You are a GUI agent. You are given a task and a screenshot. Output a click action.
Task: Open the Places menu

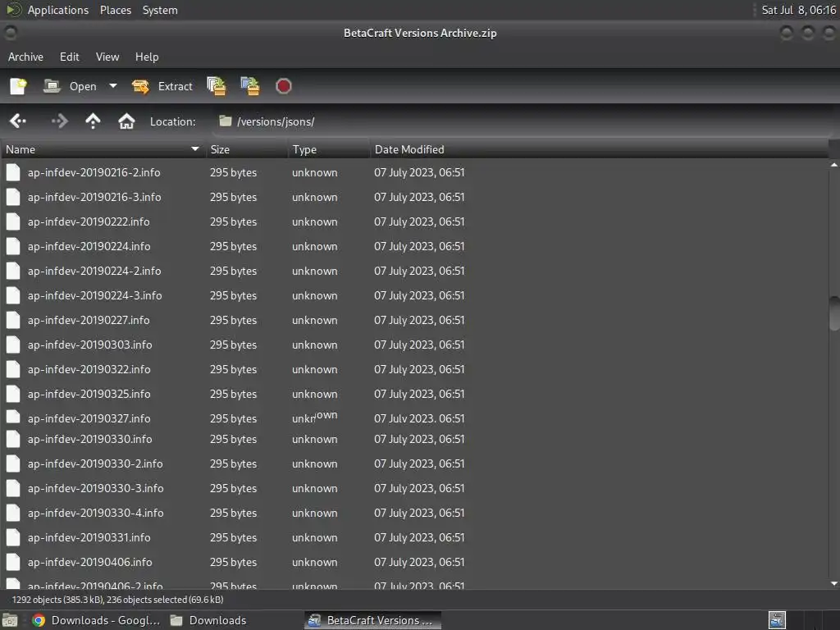pyautogui.click(x=116, y=10)
